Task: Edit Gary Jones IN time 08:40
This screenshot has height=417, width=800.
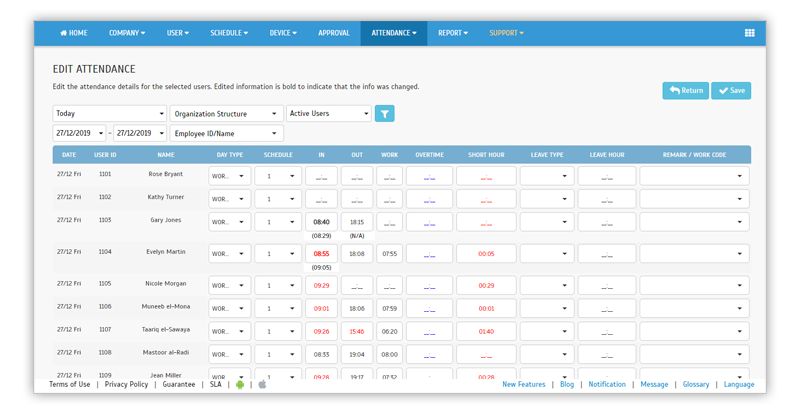Action: (321, 222)
